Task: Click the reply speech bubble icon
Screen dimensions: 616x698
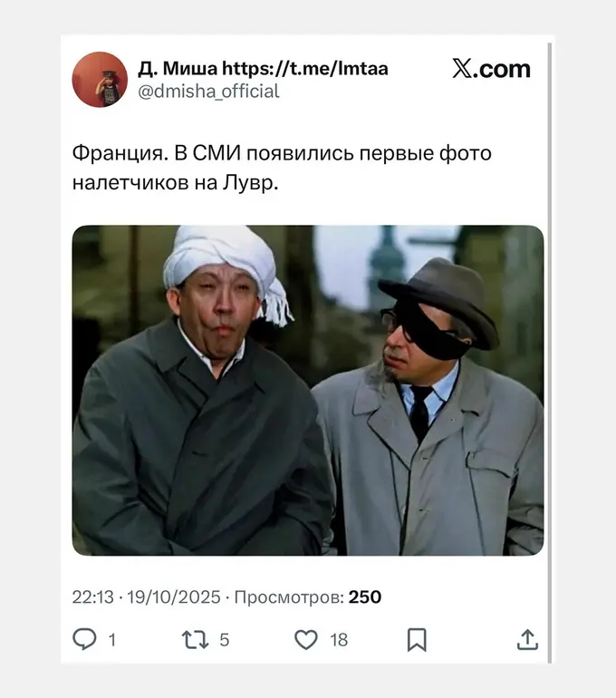Action: (84, 639)
